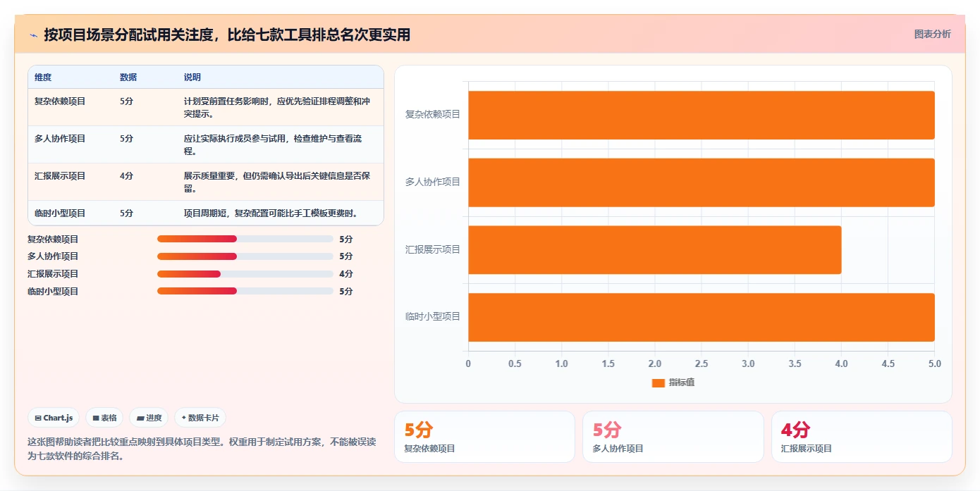Screen dimensions: 980x491
Task: Click the 复杂依赖项目 y-axis label on the chart
Action: tap(432, 114)
